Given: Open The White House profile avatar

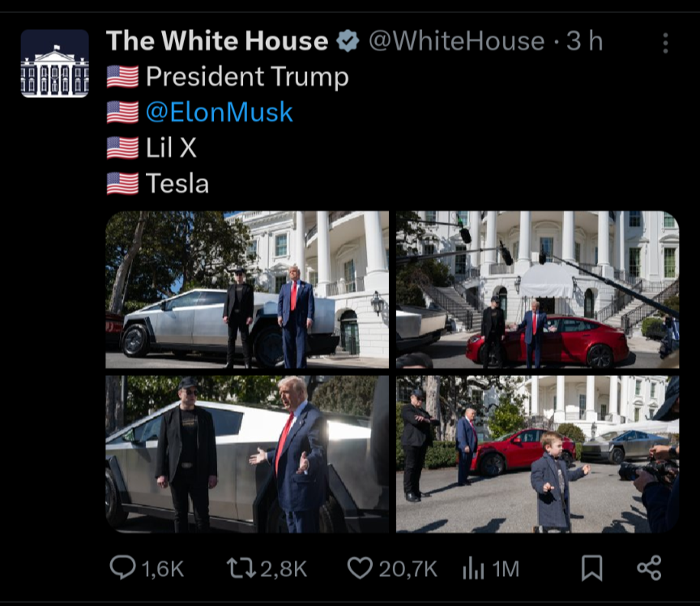Looking at the screenshot, I should [x=54, y=63].
